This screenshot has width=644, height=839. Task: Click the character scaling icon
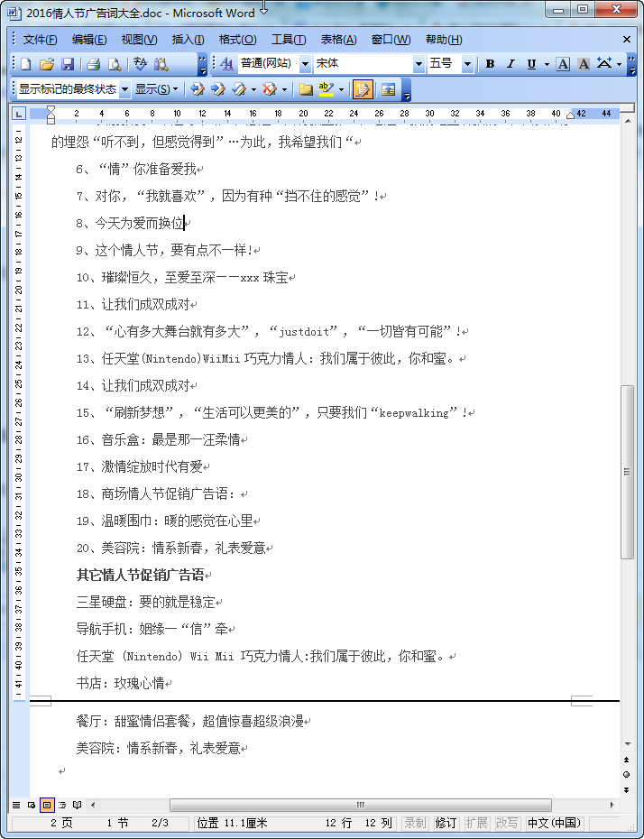604,64
